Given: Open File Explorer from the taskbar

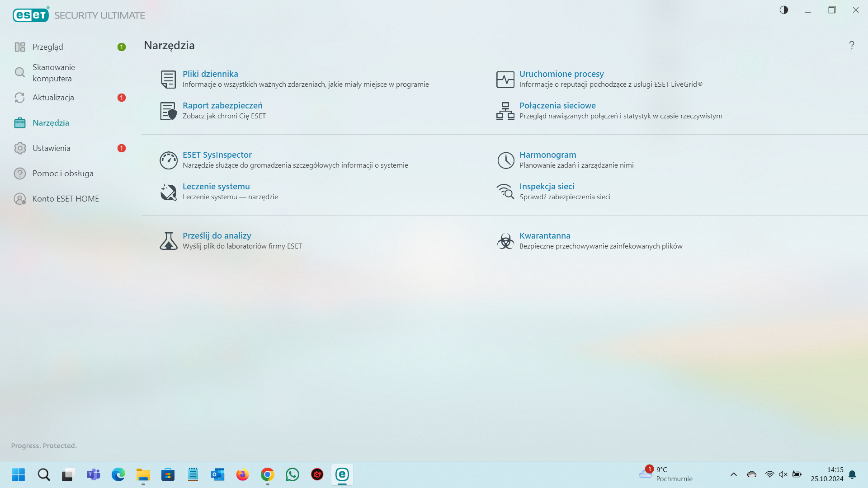Looking at the screenshot, I should [x=143, y=474].
